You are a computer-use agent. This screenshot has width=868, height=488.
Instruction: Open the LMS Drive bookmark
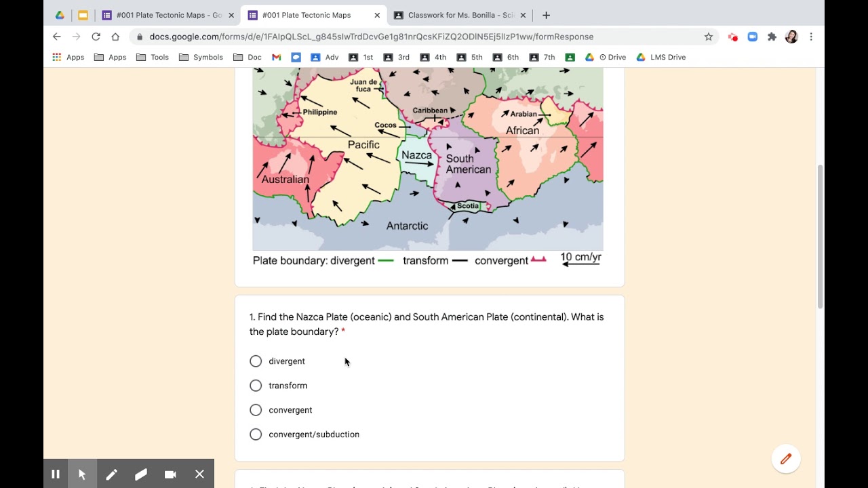point(661,57)
